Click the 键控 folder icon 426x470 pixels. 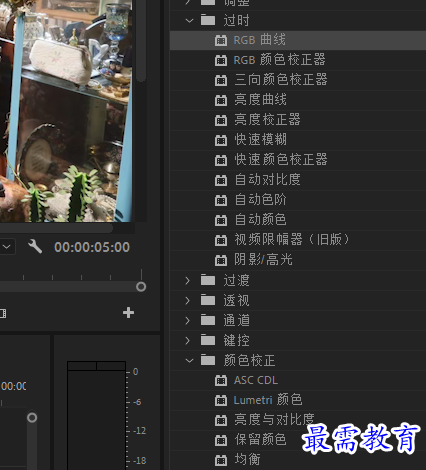[208, 340]
